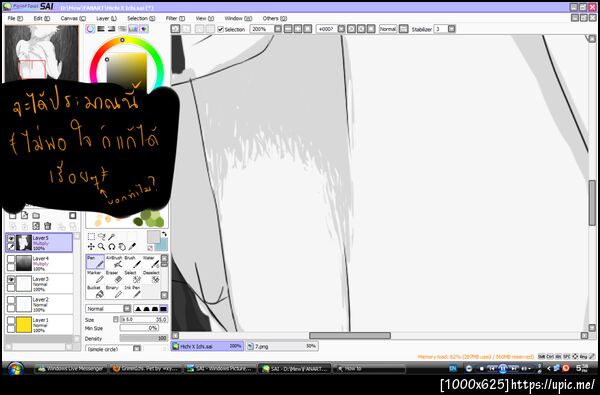The height and width of the screenshot is (395, 600).
Task: Create a new linework layer
Action: pos(24,215)
